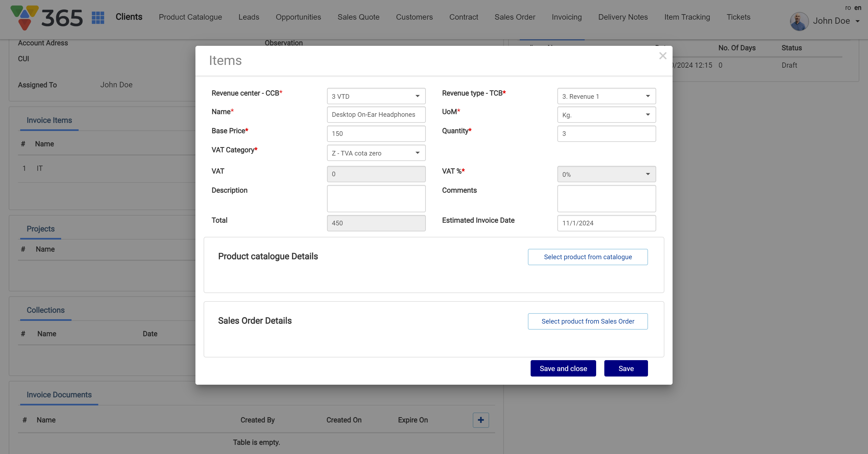Image resolution: width=868 pixels, height=454 pixels.
Task: Click the Save button
Action: coord(626,368)
